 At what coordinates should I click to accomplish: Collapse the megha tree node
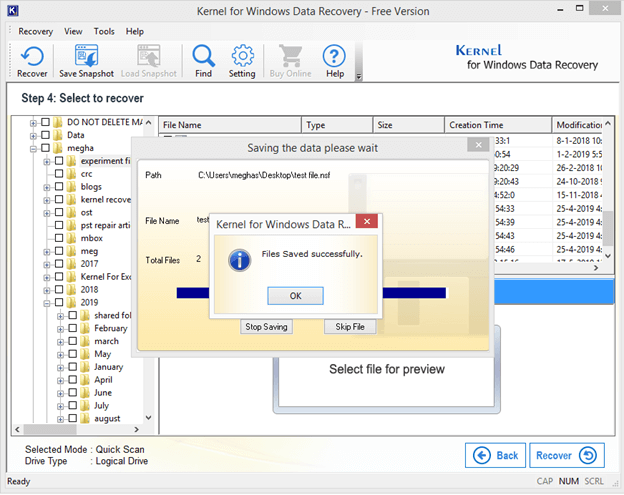pyautogui.click(x=33, y=149)
